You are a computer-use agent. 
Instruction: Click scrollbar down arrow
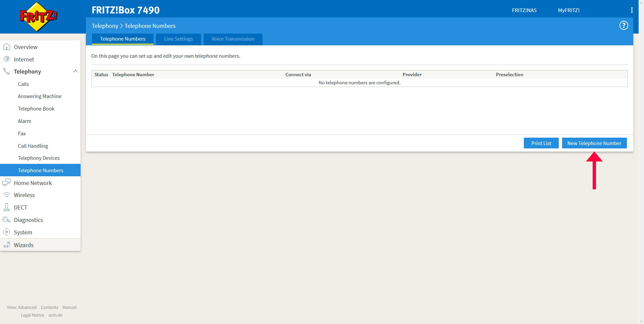(x=641, y=321)
